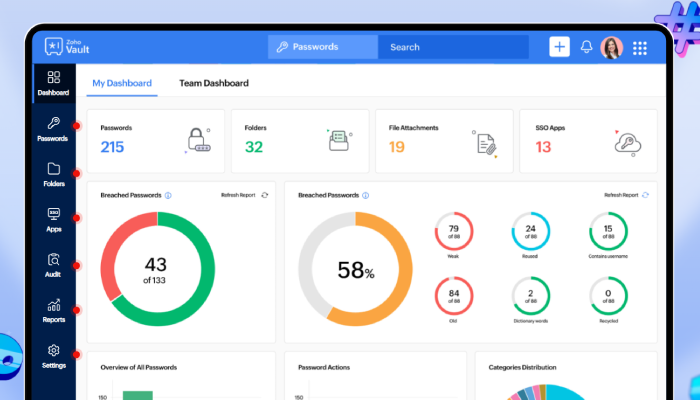Switch to My Dashboard tab
The image size is (700, 400).
tap(122, 83)
